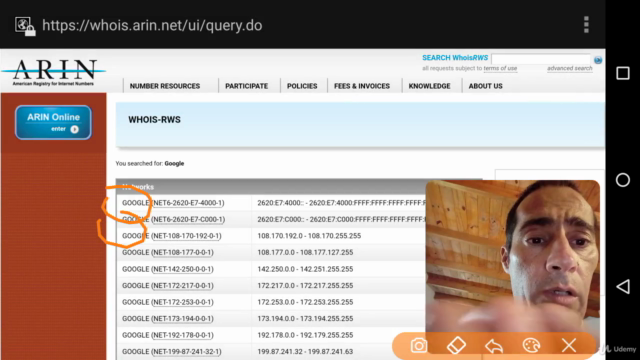
Task: Click the searched term Google
Action: pos(174,164)
